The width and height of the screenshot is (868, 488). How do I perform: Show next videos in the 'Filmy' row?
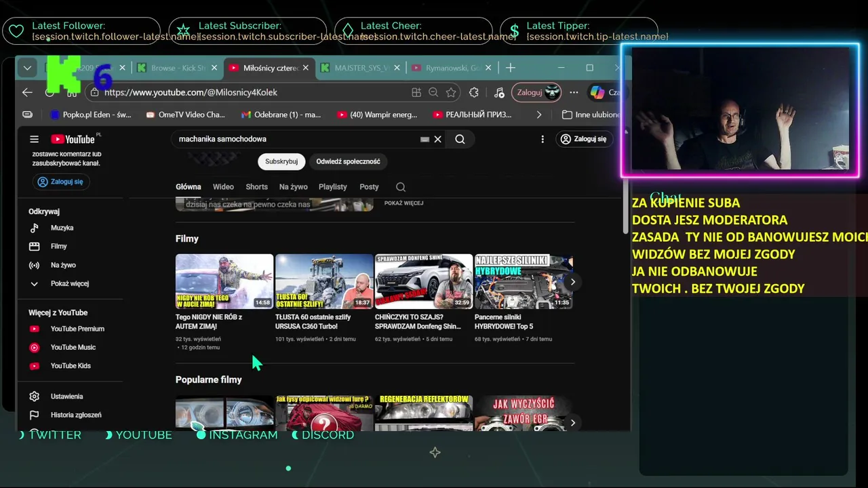coord(572,282)
